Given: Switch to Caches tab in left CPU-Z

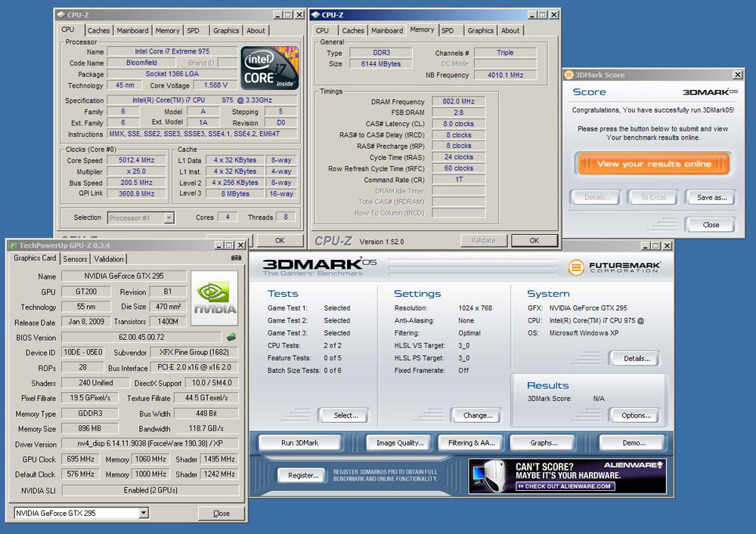Looking at the screenshot, I should [99, 30].
